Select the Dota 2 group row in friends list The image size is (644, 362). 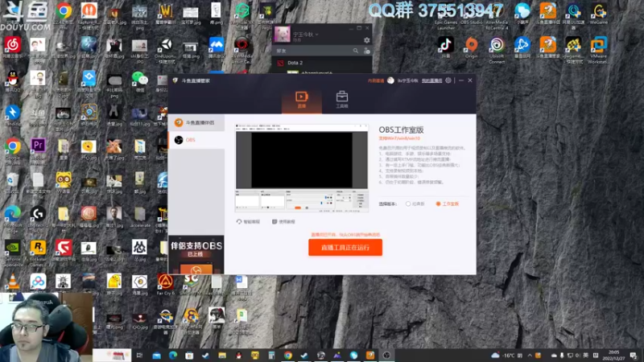(x=323, y=63)
